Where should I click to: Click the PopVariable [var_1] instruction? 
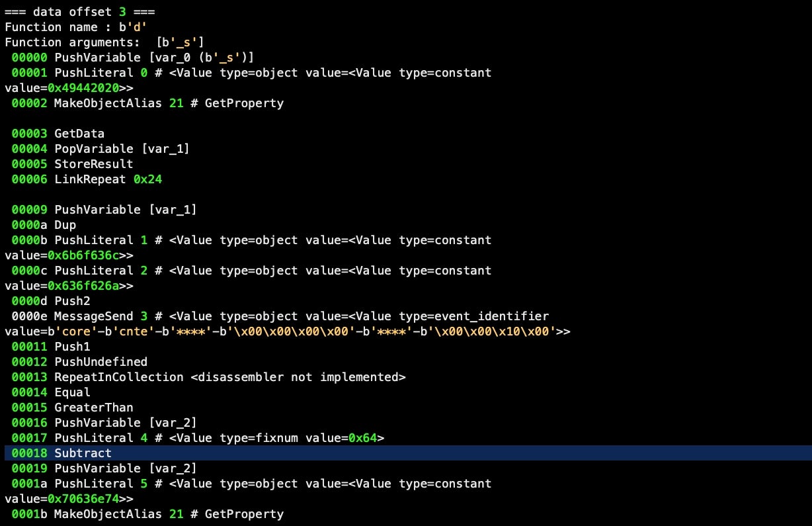pos(122,149)
